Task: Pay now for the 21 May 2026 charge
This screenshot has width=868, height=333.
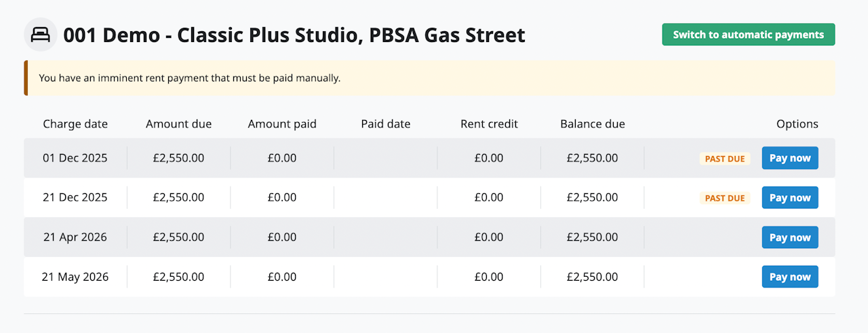Action: [x=789, y=277]
